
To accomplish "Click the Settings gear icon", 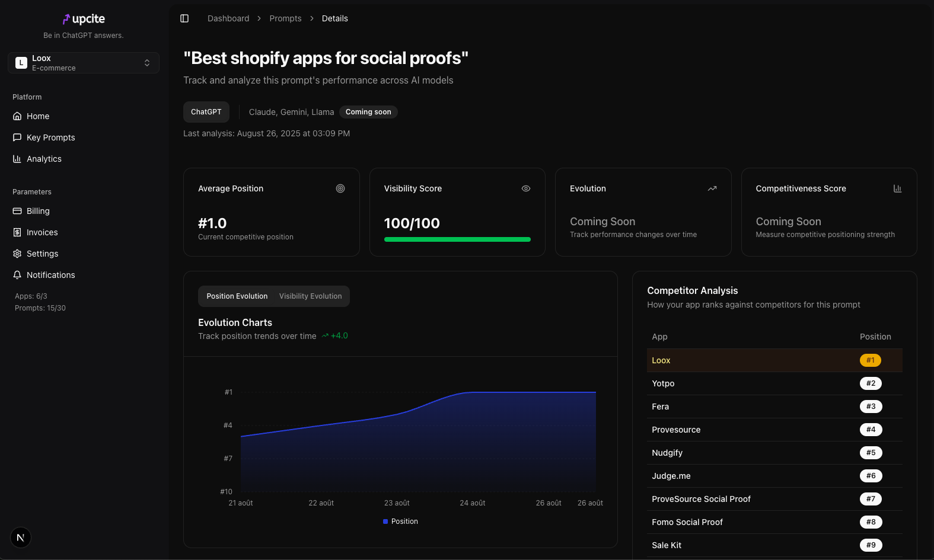I will pos(17,254).
